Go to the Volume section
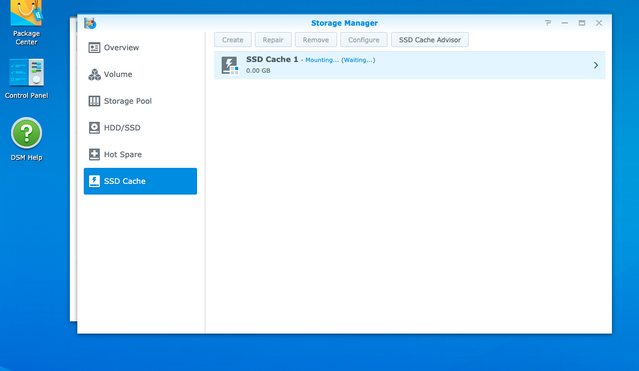 pyautogui.click(x=140, y=74)
